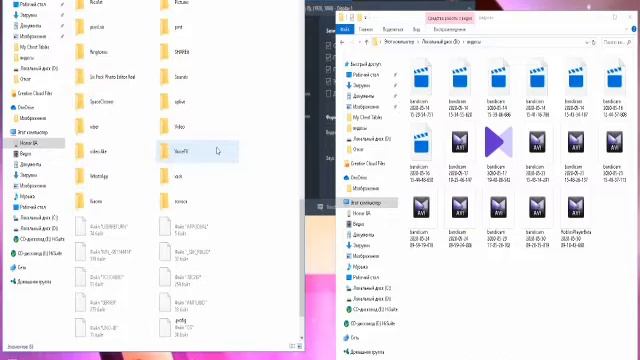The height and width of the screenshot is (360, 640).
Task: Click видосы in the address breadcrumb
Action: click(473, 42)
